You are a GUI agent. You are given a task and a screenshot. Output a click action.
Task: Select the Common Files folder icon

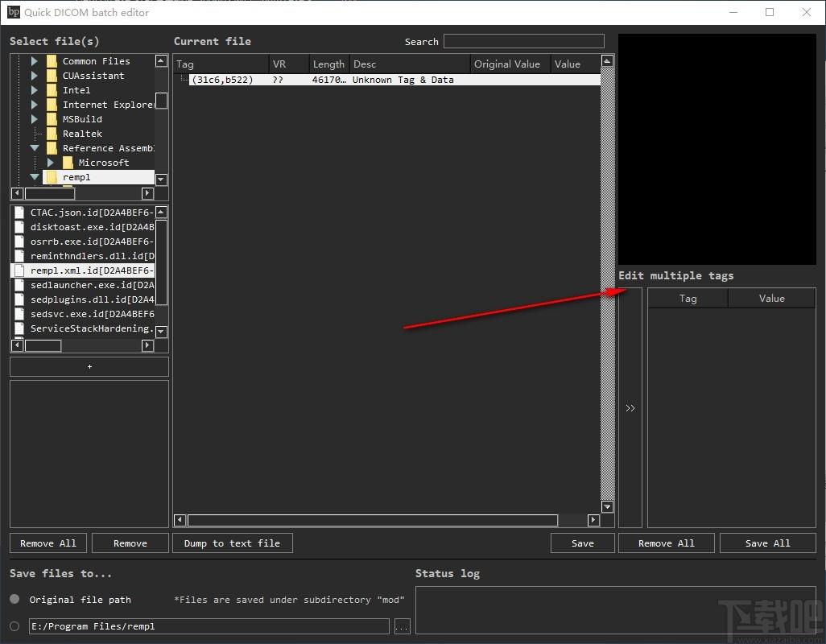coord(52,61)
